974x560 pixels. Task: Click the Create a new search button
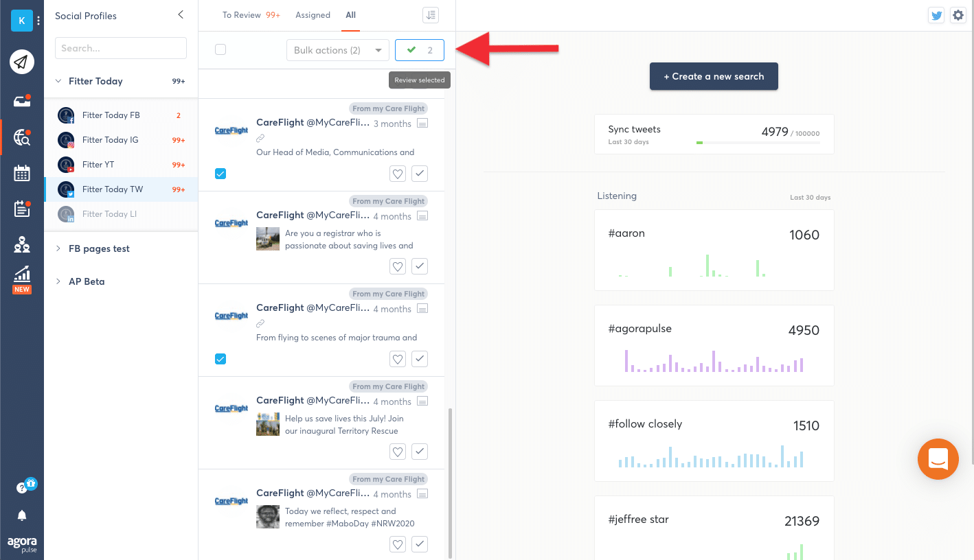click(714, 76)
